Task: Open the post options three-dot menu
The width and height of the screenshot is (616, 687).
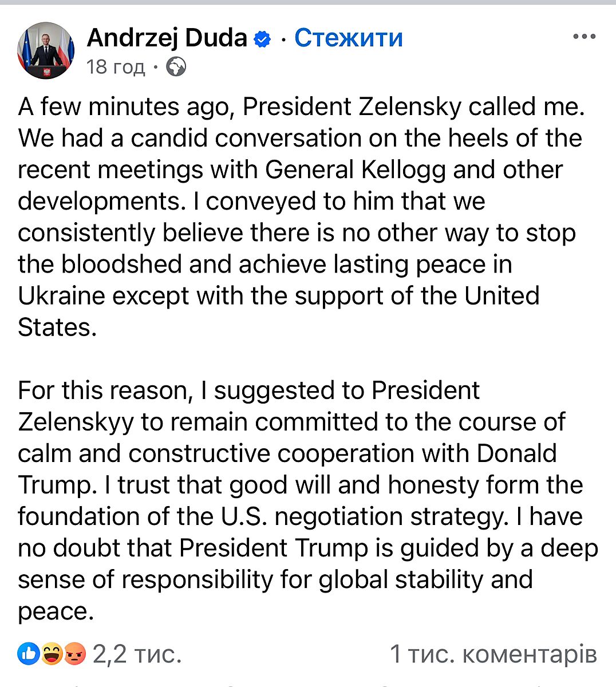Action: [584, 37]
